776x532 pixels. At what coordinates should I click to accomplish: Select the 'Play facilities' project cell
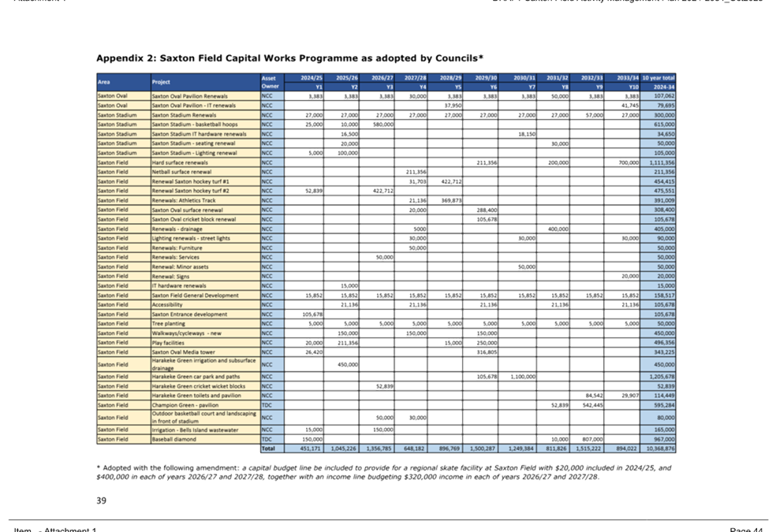(x=205, y=343)
